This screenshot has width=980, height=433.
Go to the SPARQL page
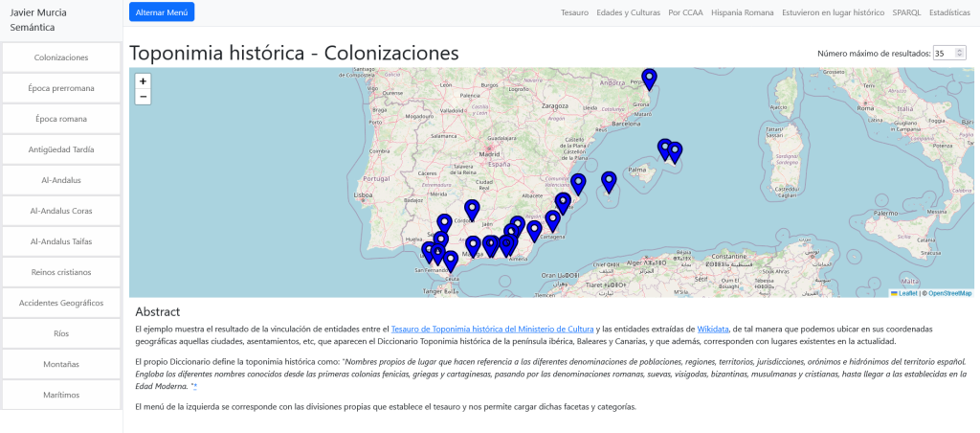(906, 13)
